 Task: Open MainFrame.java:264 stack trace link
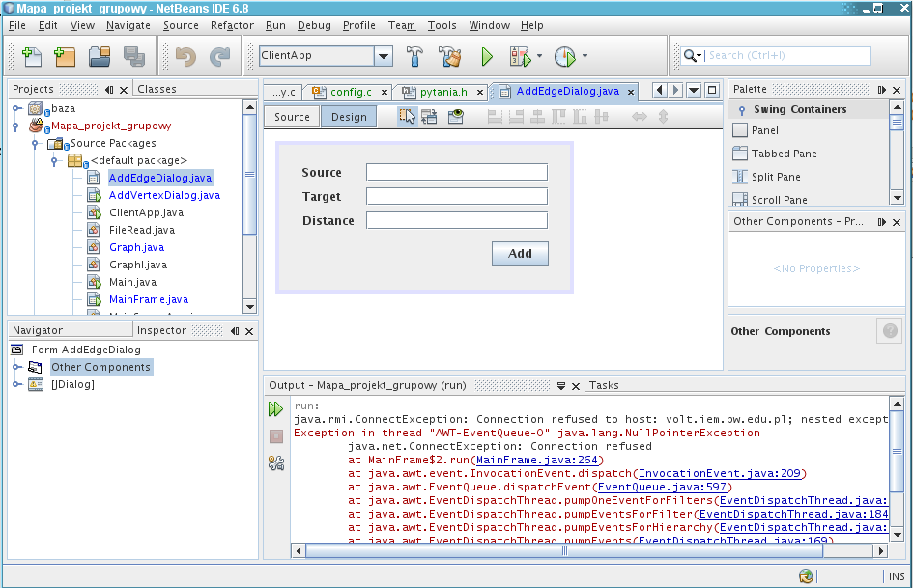tap(537, 460)
